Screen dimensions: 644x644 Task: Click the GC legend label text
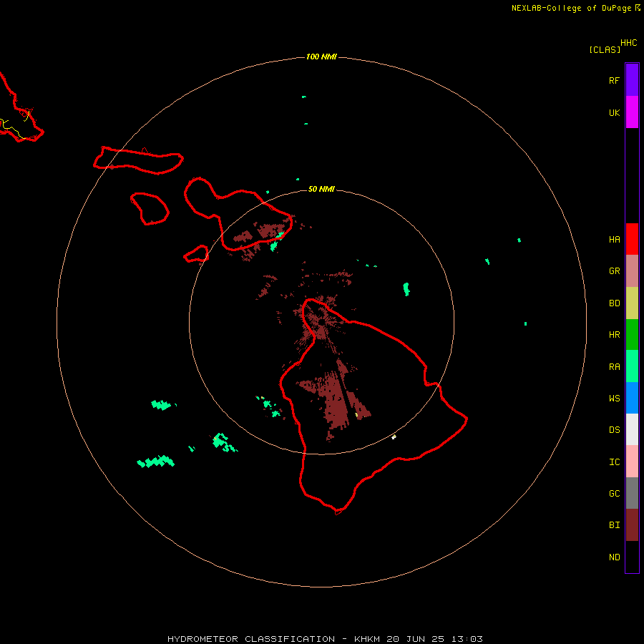[614, 493]
